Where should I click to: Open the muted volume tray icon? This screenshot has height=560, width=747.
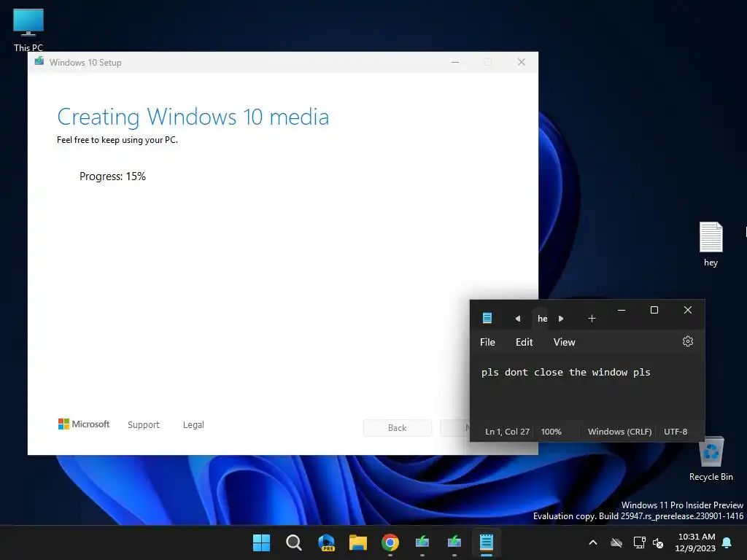[659, 542]
